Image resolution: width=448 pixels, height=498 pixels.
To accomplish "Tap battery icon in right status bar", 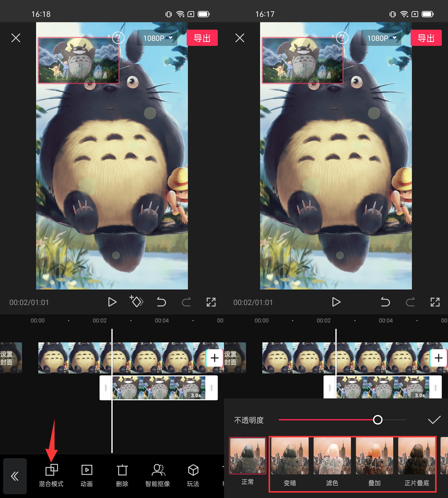I will tap(427, 14).
